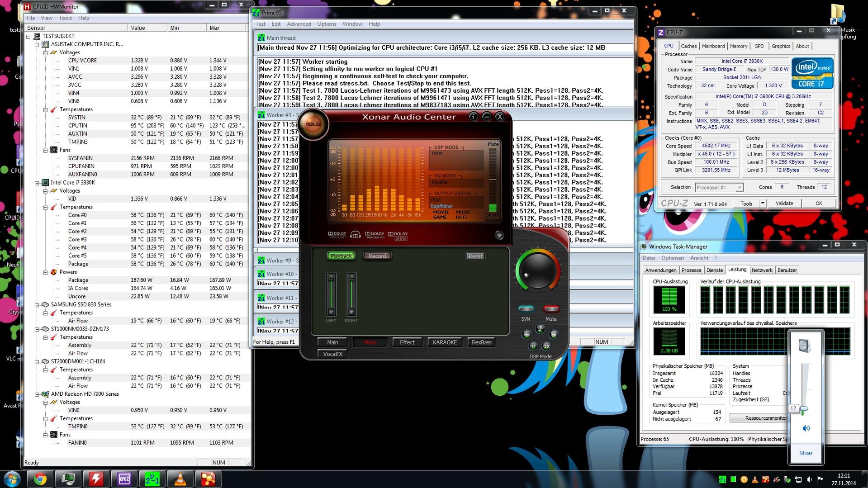Open the Effect page in Xonar
The image size is (868, 488).
pyautogui.click(x=407, y=342)
